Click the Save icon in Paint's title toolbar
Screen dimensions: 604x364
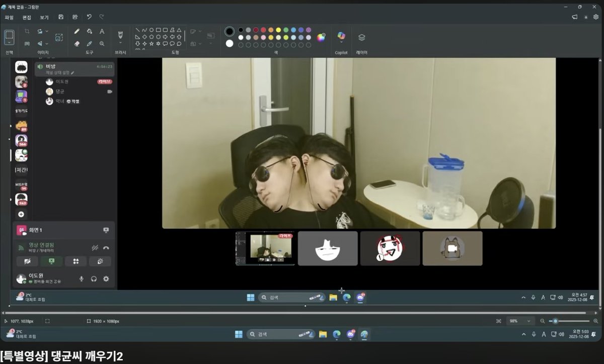pyautogui.click(x=61, y=17)
